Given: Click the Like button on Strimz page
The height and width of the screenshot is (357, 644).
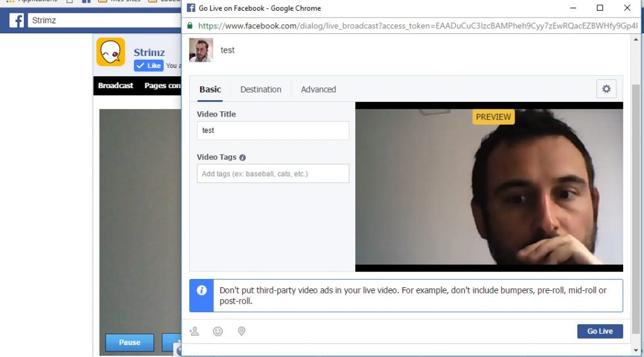Looking at the screenshot, I should (x=148, y=65).
